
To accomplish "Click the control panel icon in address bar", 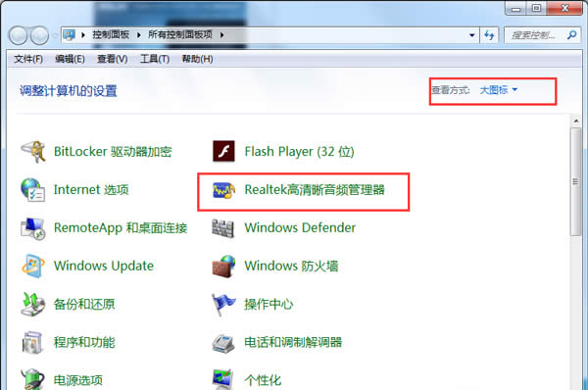I will 69,35.
